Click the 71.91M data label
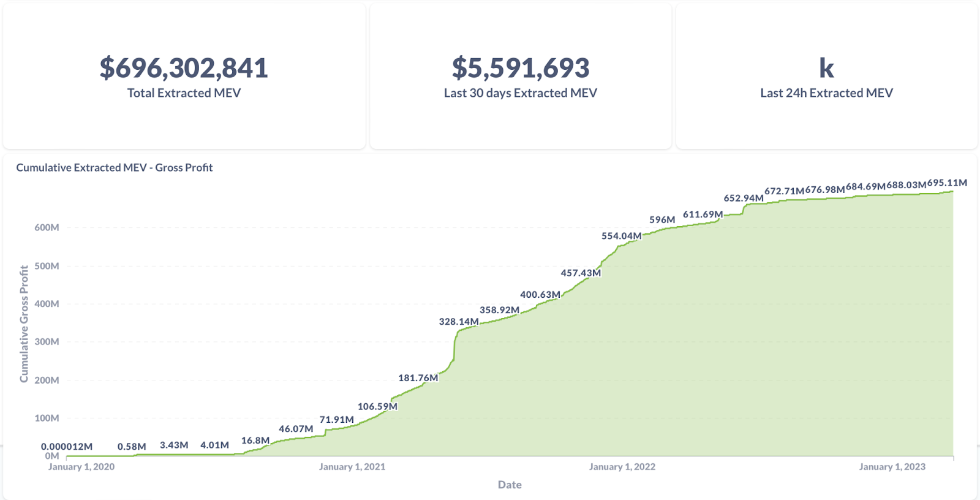This screenshot has width=980, height=500. (336, 420)
